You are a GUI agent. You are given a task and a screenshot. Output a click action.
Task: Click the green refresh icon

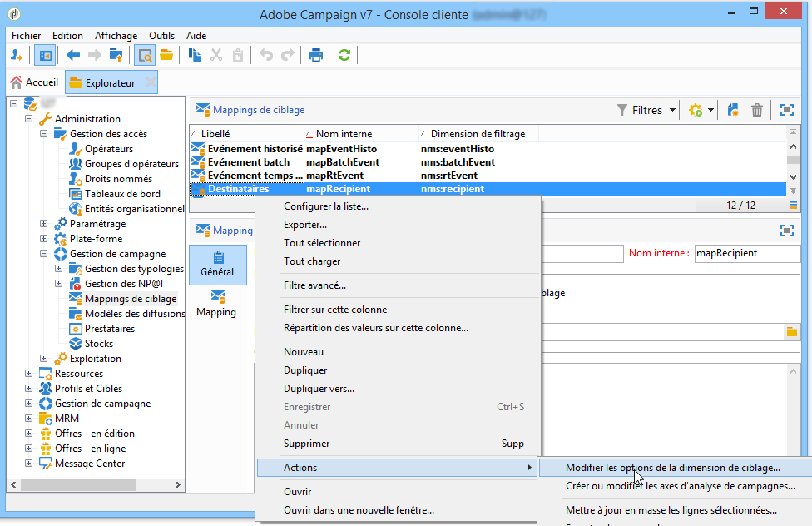(x=344, y=55)
